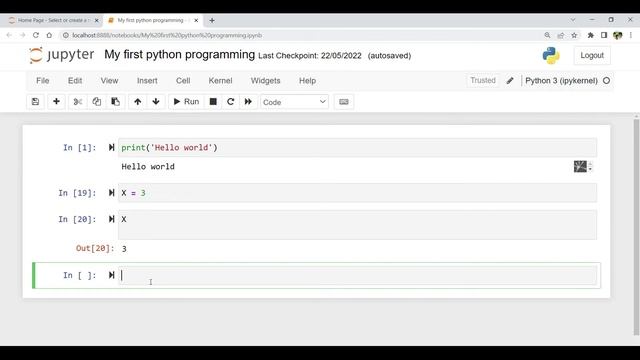The image size is (640, 360).
Task: Click the Logout button
Action: pos(592,56)
